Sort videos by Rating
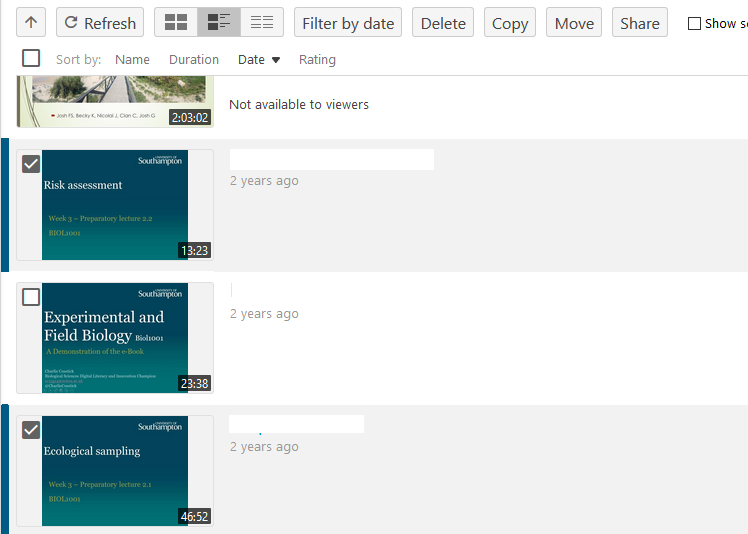Screen dimensions: 748x534 point(317,60)
